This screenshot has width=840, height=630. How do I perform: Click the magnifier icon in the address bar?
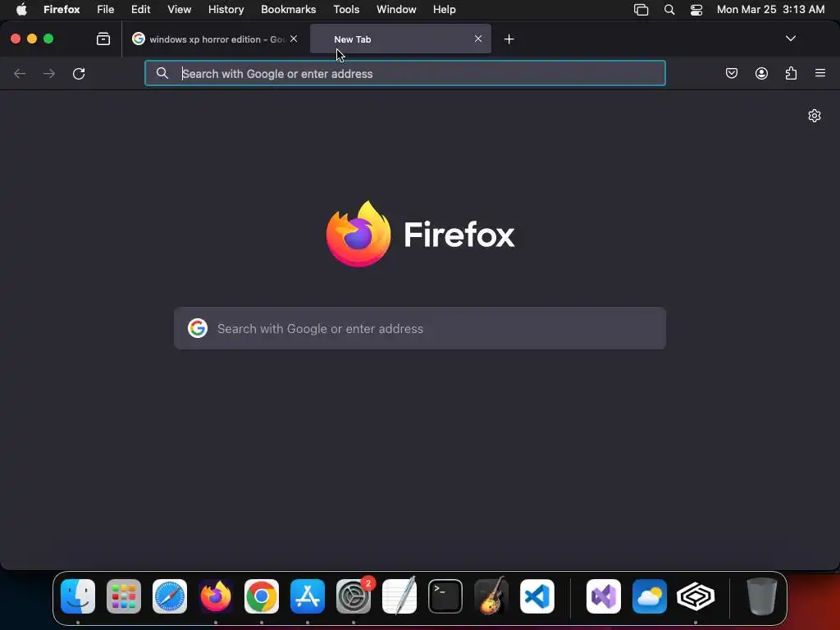point(162,73)
